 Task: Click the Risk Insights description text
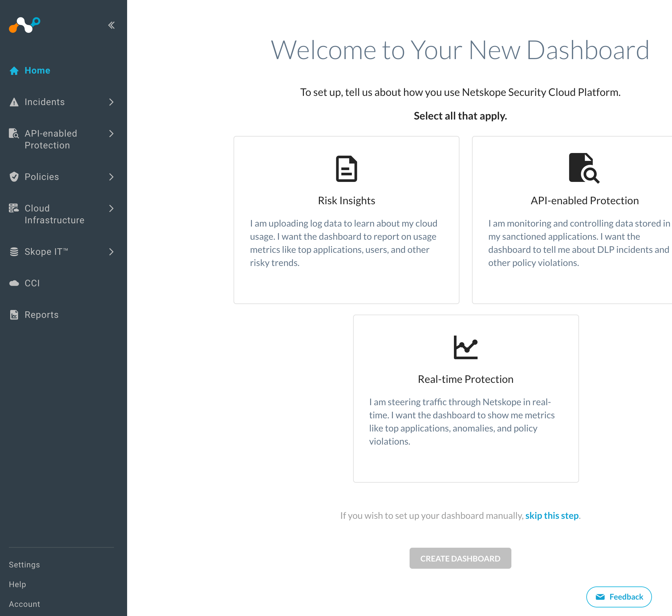[x=344, y=243]
